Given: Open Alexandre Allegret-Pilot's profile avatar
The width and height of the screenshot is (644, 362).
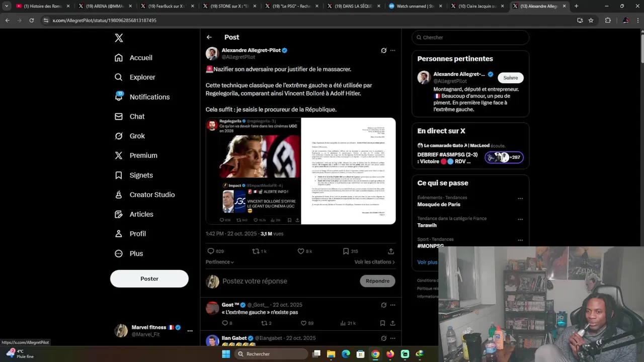Looking at the screenshot, I should tap(212, 54).
